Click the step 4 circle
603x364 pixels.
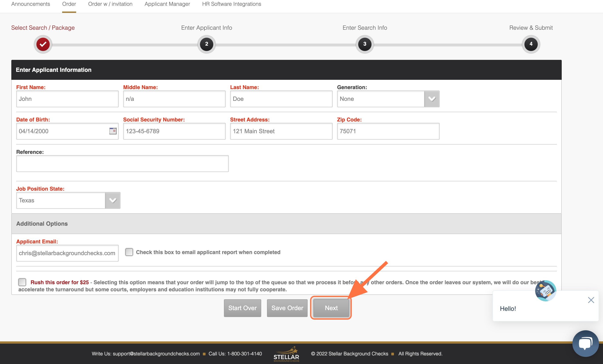[531, 44]
